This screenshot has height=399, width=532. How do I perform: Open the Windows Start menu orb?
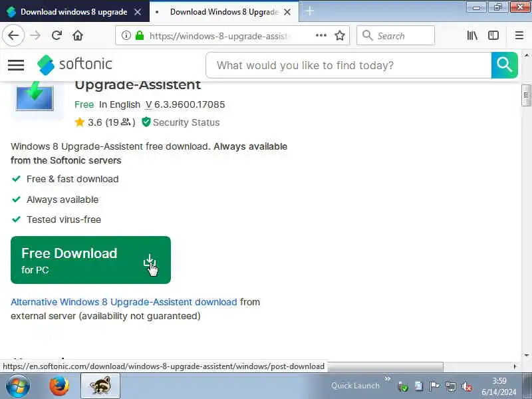(x=18, y=386)
